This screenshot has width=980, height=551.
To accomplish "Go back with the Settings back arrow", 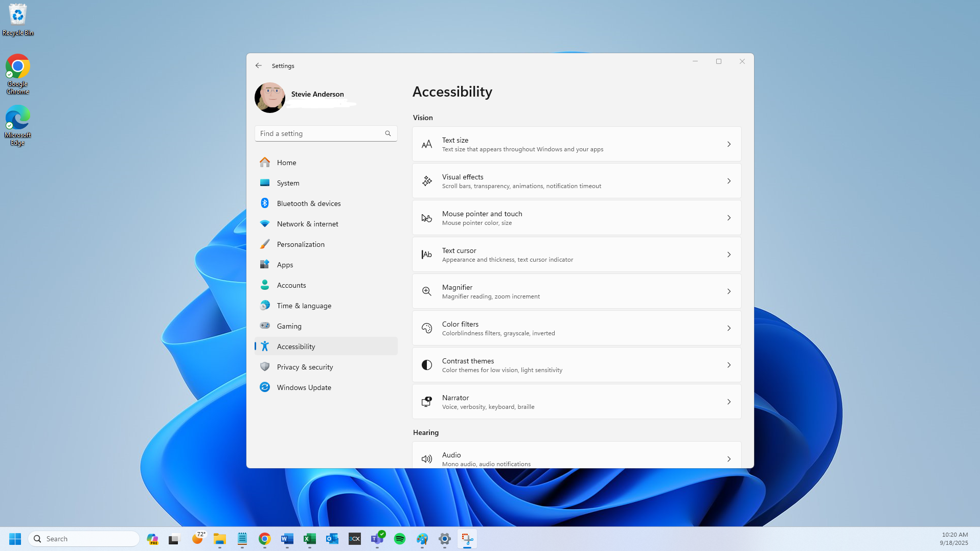I will pyautogui.click(x=259, y=65).
